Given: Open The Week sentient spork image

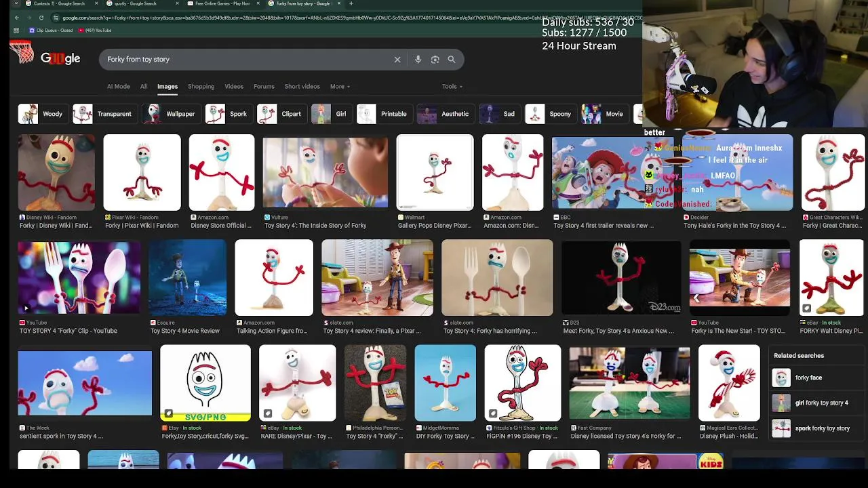Looking at the screenshot, I should 85,383.
